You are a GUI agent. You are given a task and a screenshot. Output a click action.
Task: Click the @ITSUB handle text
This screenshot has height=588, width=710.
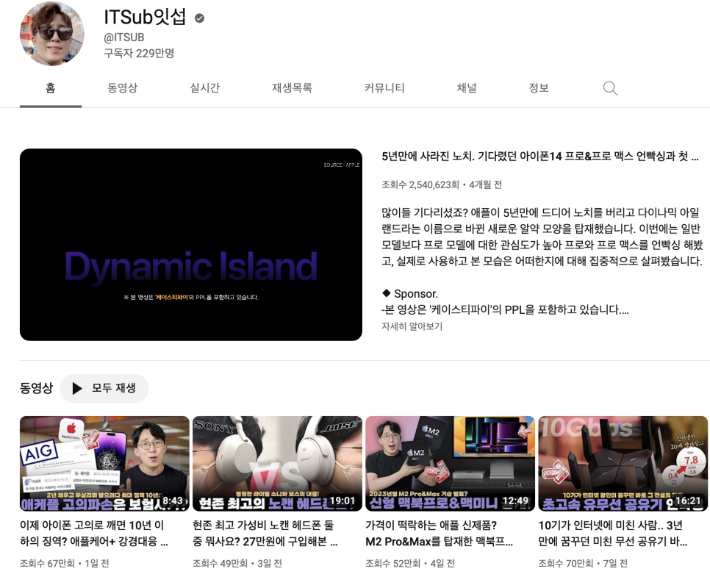(x=124, y=37)
